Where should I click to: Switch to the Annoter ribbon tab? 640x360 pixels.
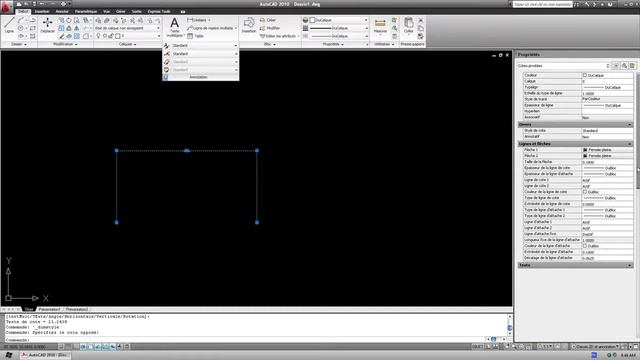(62, 11)
